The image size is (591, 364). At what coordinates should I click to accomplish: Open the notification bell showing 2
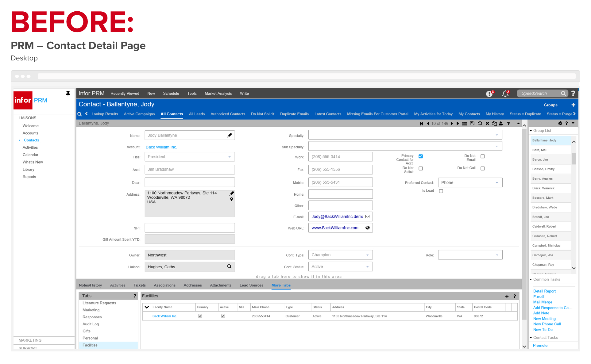click(x=505, y=94)
